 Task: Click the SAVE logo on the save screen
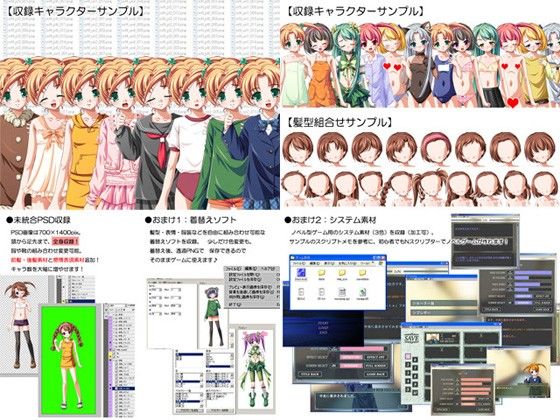[411, 338]
